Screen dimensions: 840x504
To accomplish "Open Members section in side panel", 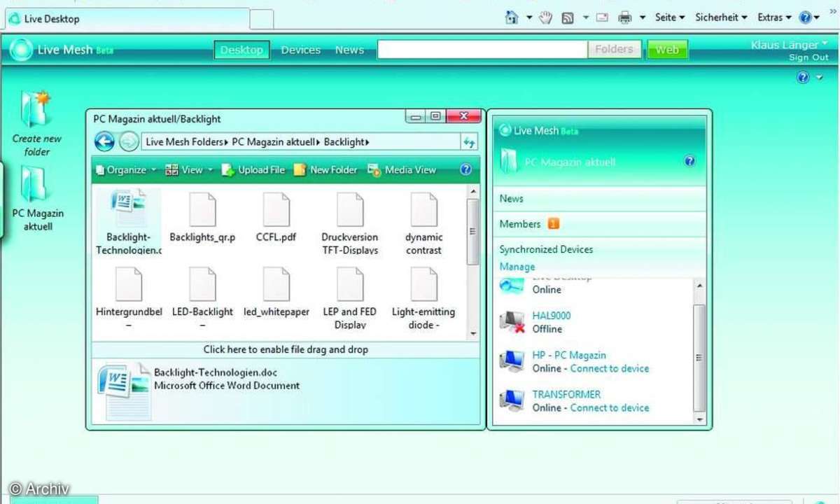I will point(599,224).
